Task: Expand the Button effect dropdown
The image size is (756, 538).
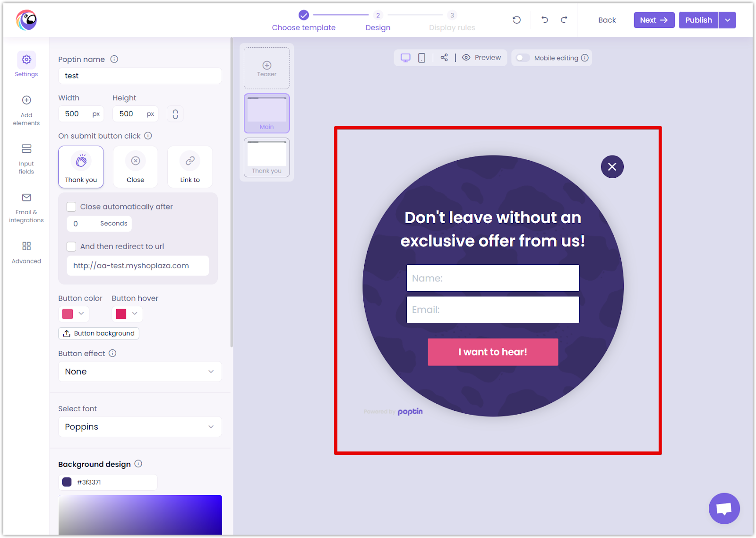Action: [140, 372]
